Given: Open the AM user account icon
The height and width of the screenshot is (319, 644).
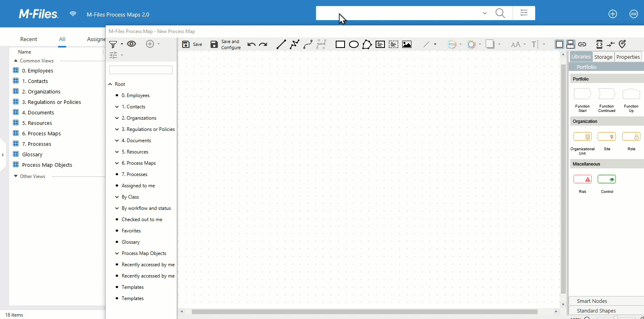Looking at the screenshot, I should click(634, 14).
